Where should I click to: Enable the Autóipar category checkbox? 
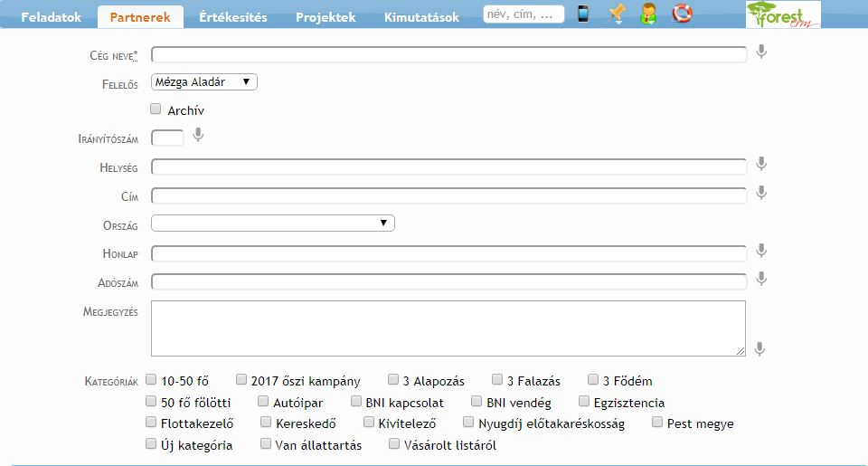264,401
